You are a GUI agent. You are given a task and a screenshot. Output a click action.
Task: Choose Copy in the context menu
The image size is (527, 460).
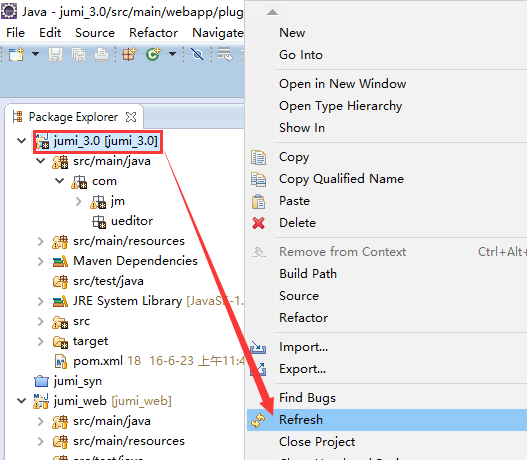tap(294, 157)
